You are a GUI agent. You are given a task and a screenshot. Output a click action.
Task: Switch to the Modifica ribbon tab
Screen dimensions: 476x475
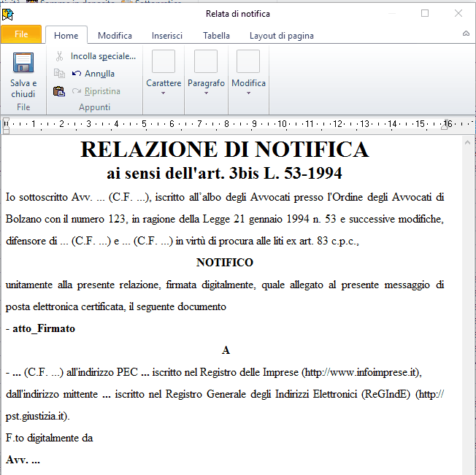click(115, 36)
